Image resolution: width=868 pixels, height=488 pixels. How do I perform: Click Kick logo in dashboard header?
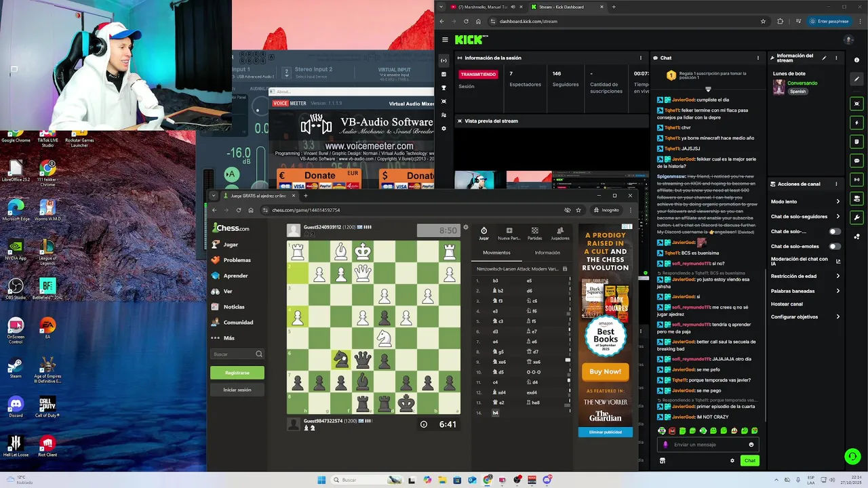tap(471, 40)
